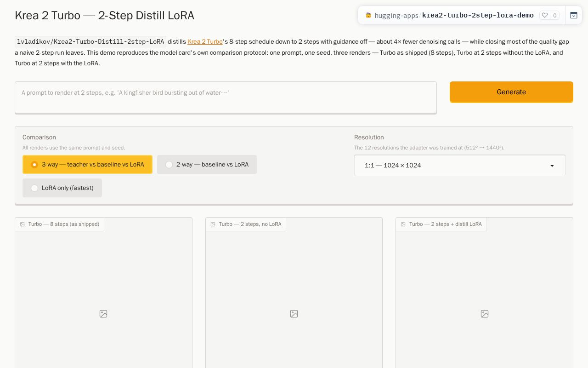This screenshot has height=368, width=588.
Task: Select 2-way baseline vs LoRA option
Action: [x=207, y=165]
